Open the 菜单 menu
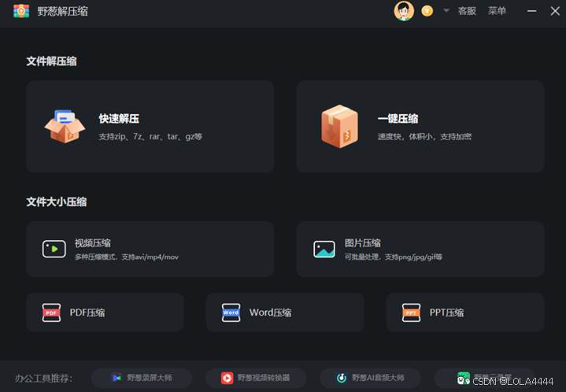 pyautogui.click(x=497, y=11)
